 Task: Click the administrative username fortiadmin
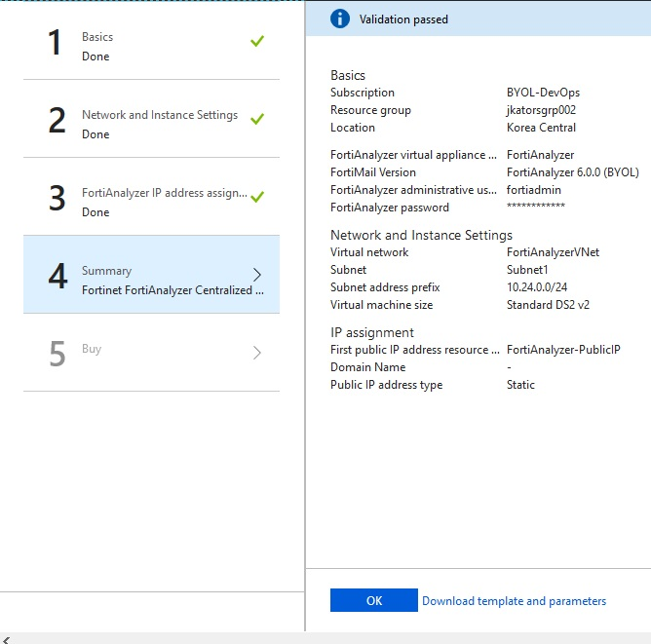click(x=533, y=190)
